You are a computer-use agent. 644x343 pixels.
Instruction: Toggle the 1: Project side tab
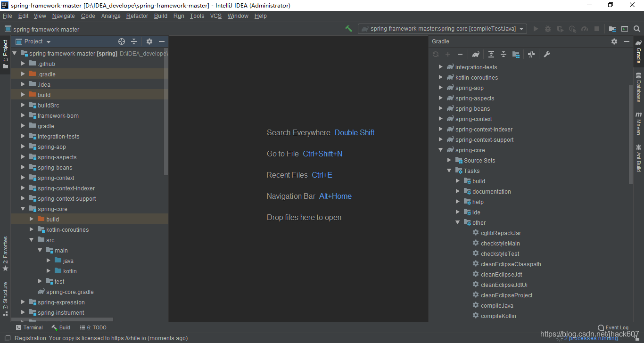pyautogui.click(x=6, y=54)
